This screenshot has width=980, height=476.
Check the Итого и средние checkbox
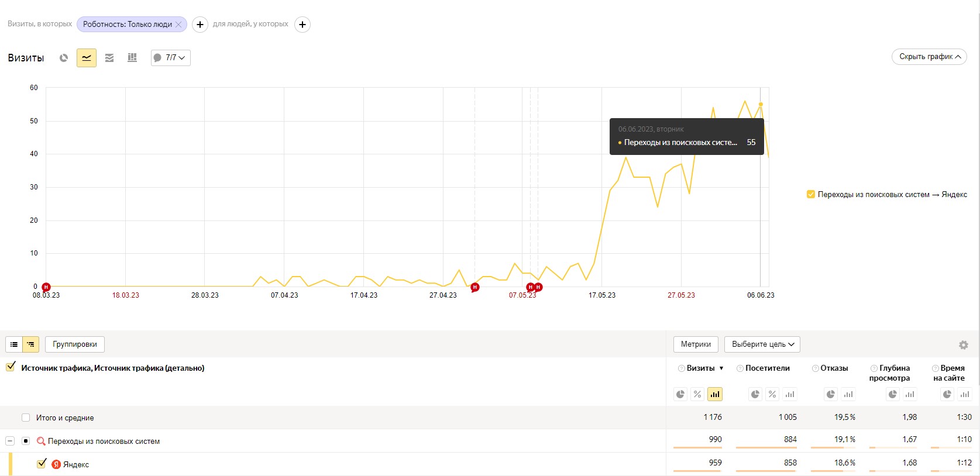pos(26,418)
